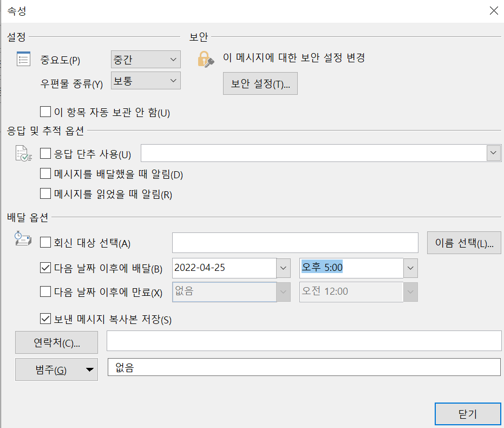Click the delivery date field 2022-04-25
The height and width of the screenshot is (428, 504).
[224, 268]
